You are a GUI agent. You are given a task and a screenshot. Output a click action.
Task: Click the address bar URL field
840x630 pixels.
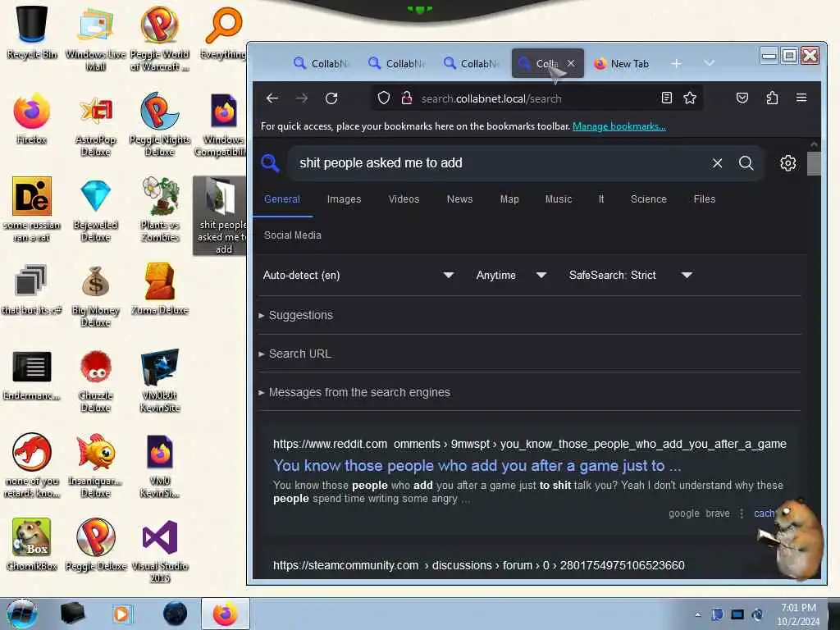536,98
